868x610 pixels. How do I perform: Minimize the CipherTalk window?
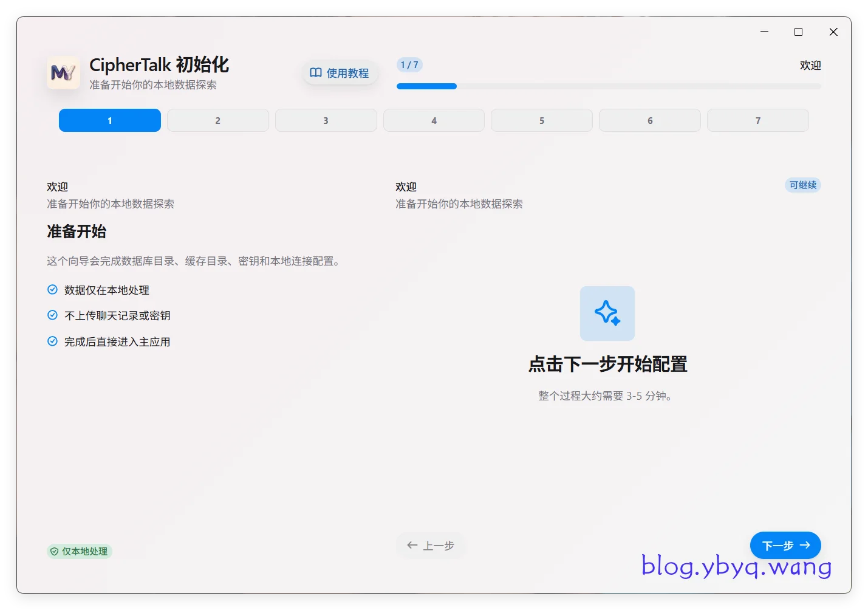click(x=765, y=32)
